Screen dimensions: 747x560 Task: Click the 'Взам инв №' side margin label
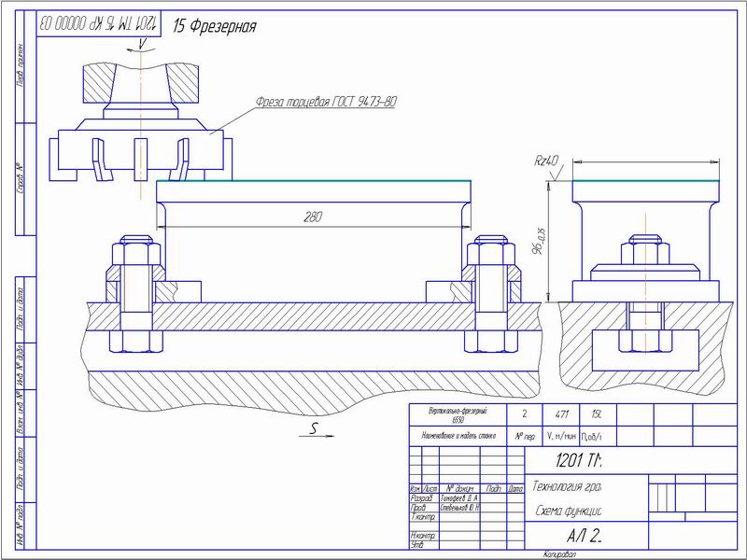click(21, 413)
